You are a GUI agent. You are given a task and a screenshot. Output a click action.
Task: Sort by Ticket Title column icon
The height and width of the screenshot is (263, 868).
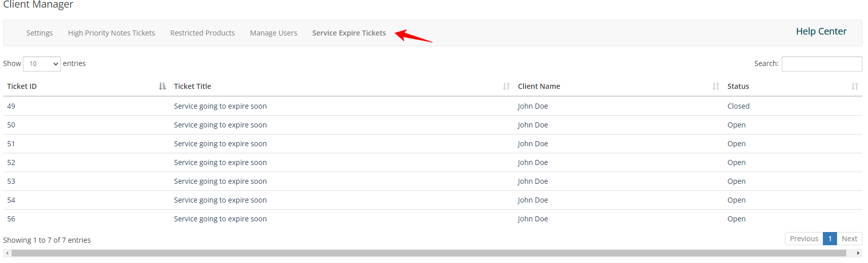506,86
